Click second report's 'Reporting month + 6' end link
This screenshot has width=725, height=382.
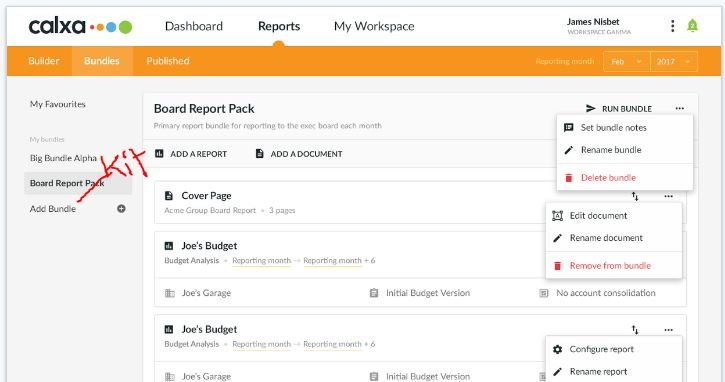339,345
